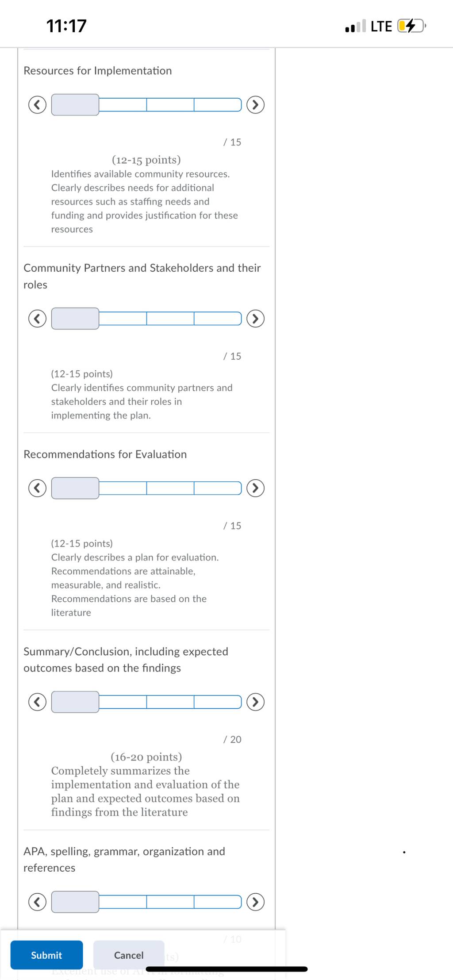Click next level arrow for Resources for Implementation
This screenshot has width=453, height=980.
pyautogui.click(x=255, y=105)
